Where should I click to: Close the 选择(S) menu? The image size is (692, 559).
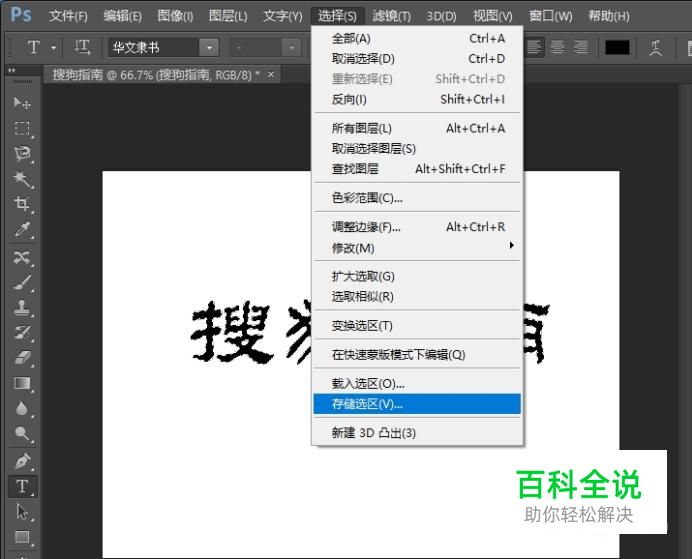tap(338, 16)
